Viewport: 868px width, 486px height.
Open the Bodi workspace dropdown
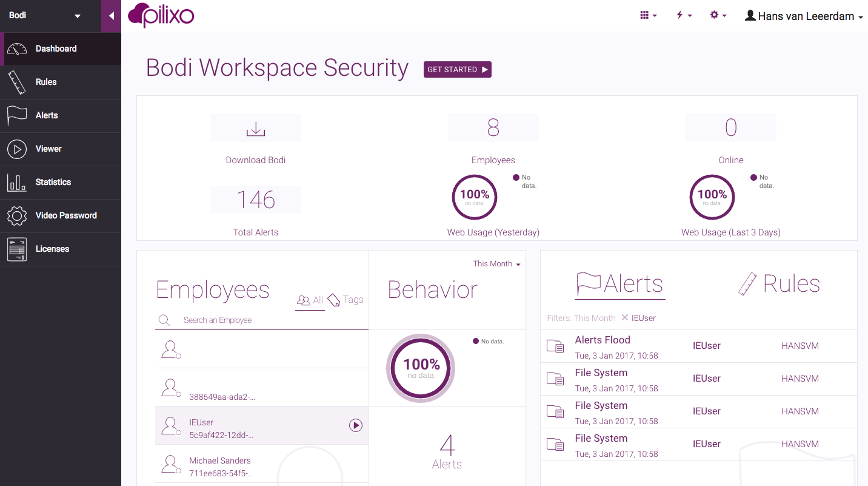tap(45, 16)
